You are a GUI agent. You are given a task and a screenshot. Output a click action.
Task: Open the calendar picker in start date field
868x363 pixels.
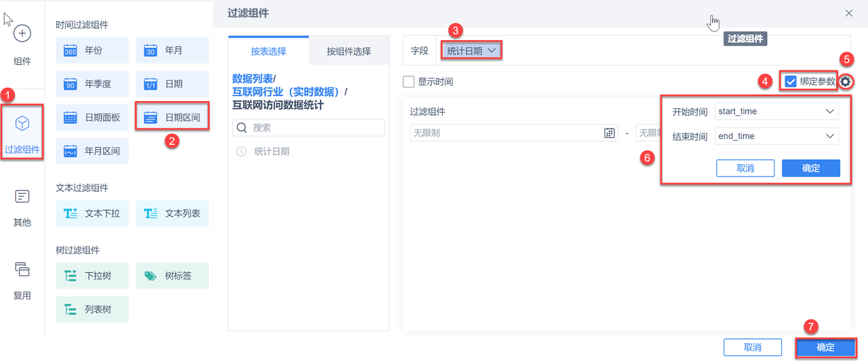tap(609, 133)
